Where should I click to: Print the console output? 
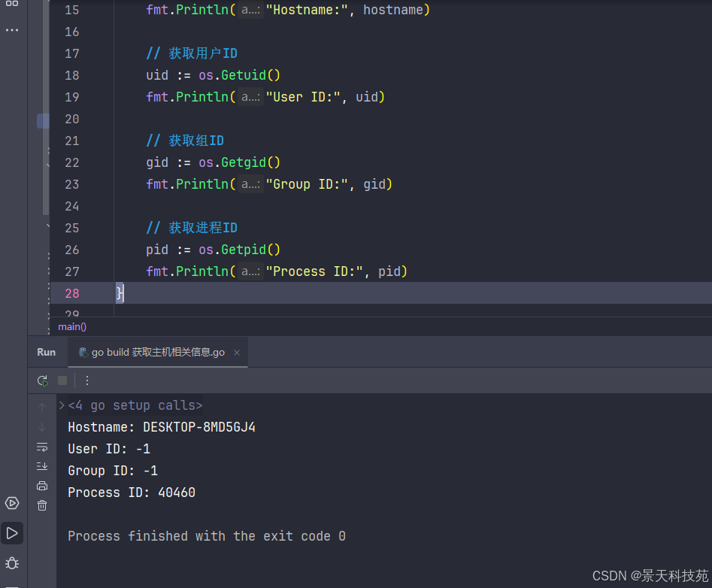[42, 486]
